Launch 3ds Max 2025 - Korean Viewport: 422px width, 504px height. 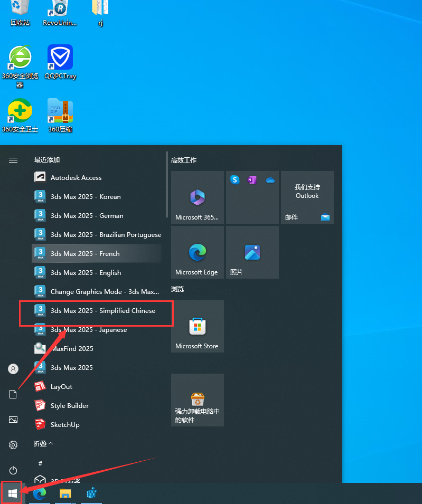tap(97, 196)
